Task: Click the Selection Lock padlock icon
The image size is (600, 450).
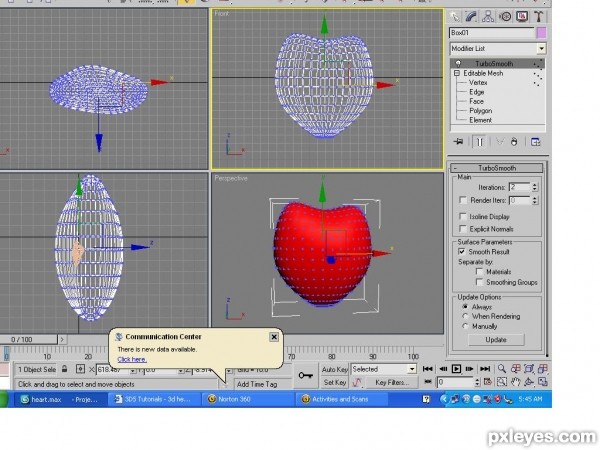Action: 65,369
